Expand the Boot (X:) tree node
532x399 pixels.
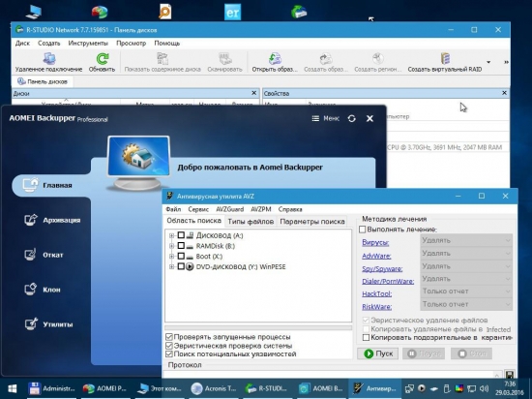click(x=171, y=256)
